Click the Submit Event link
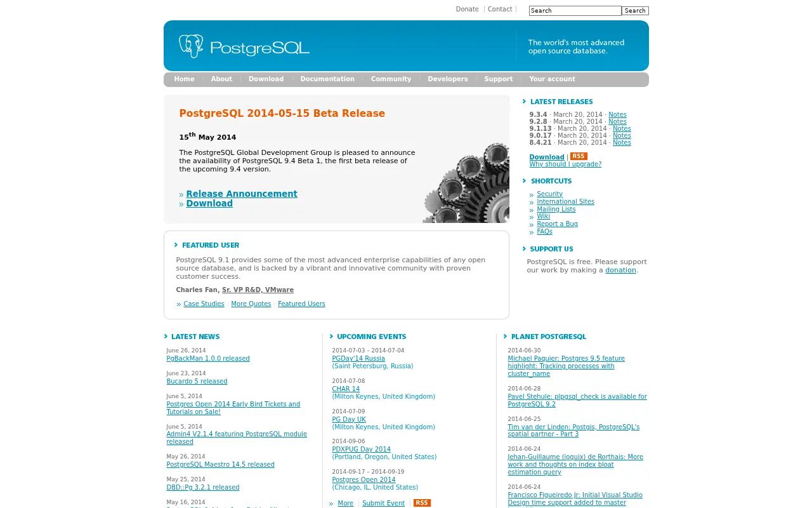Screen dimensions: 812x508 383,504
